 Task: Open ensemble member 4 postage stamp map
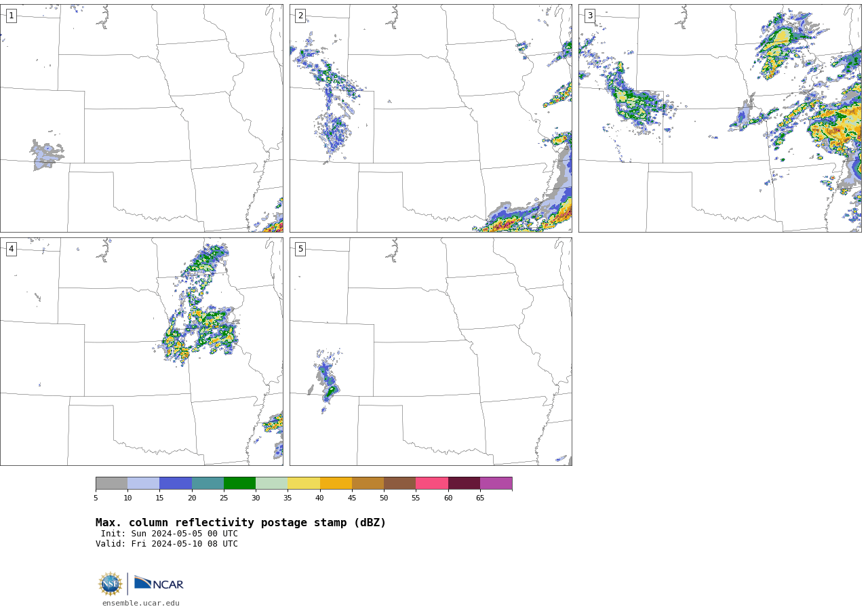pos(142,351)
